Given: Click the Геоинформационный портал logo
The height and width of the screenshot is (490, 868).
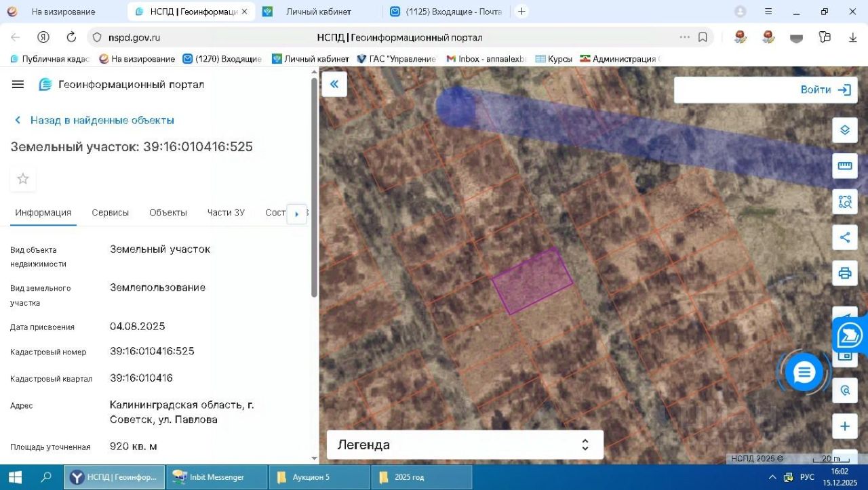Looking at the screenshot, I should 121,84.
